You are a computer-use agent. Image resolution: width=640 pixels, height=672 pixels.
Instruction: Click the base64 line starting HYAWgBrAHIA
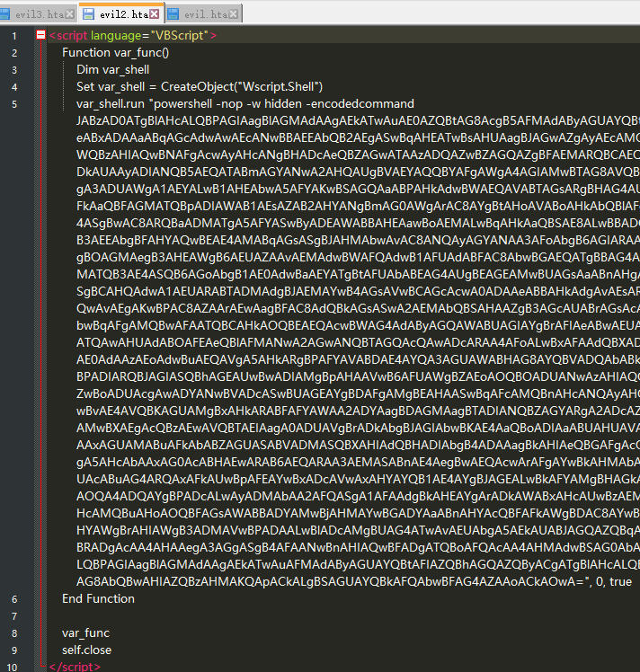pos(358,531)
